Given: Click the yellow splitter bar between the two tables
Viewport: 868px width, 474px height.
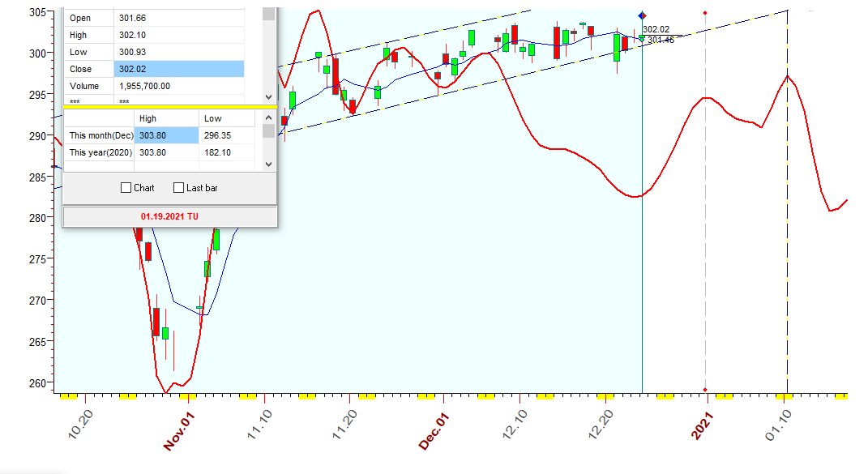Looking at the screenshot, I should point(170,107).
